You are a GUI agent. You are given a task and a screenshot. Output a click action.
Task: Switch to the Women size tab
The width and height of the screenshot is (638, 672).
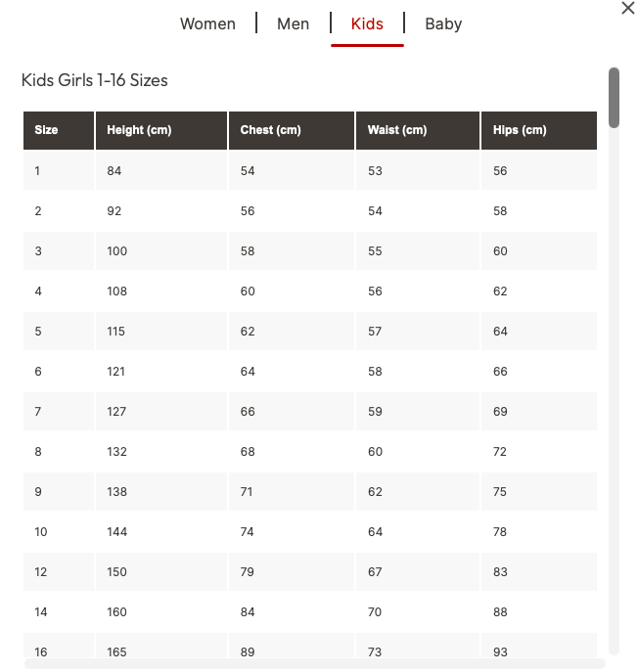click(x=207, y=23)
